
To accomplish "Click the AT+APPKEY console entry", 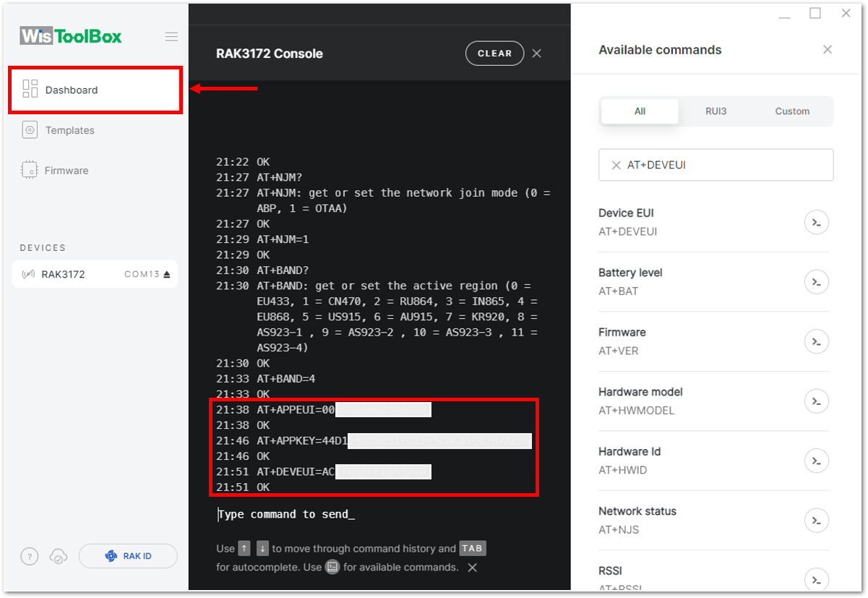I will tap(374, 441).
